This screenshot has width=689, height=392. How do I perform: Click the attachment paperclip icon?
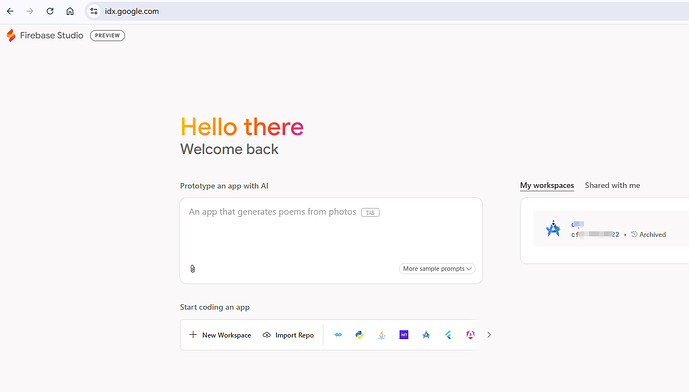(x=192, y=269)
